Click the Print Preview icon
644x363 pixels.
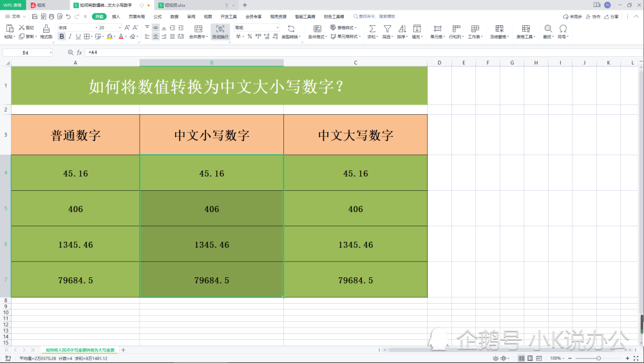[60, 17]
